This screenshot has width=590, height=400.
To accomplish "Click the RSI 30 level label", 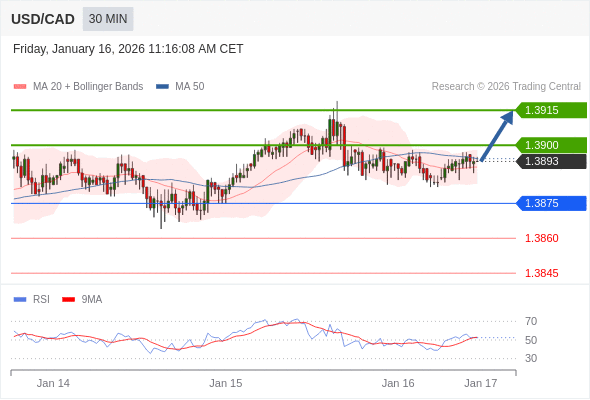I will (x=531, y=358).
